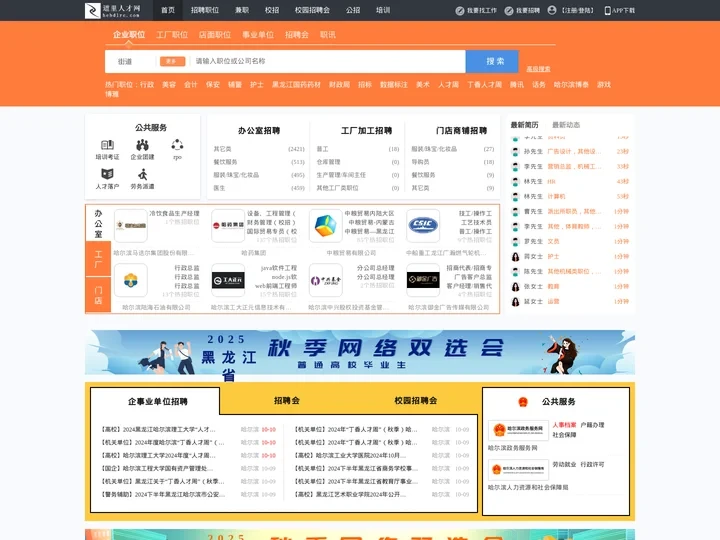Switch to the 招聘会 tab in the yellow panel
This screenshot has width=720, height=540.
[x=287, y=401]
